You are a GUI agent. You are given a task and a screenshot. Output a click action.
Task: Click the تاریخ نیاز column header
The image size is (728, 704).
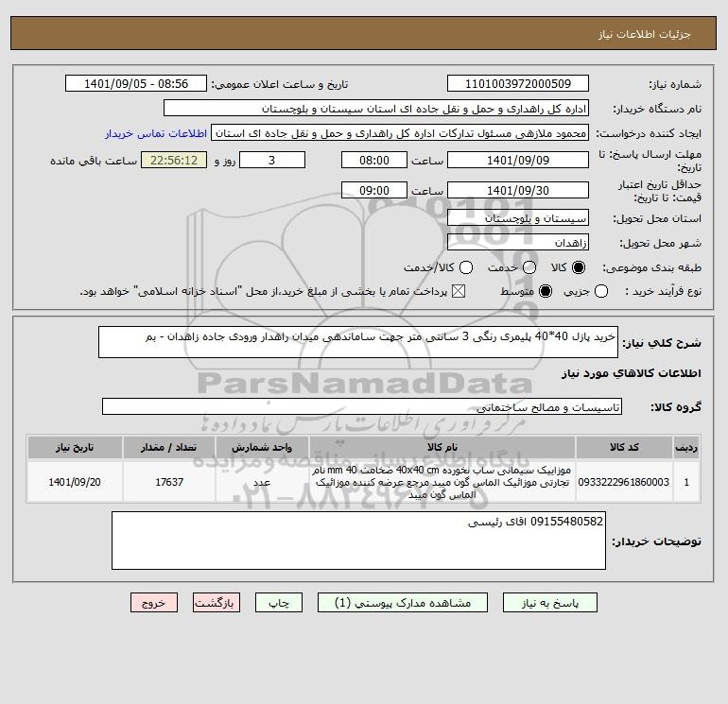point(75,447)
